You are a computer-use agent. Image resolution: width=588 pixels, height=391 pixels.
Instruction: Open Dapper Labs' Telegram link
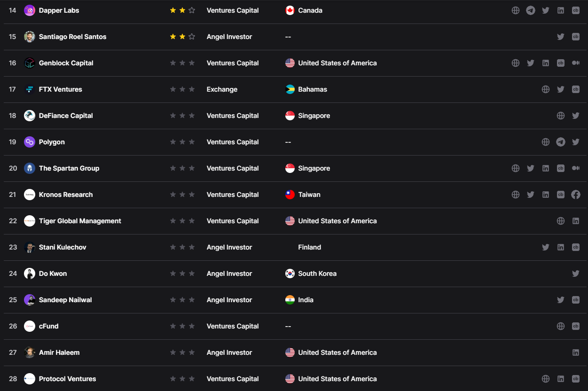(531, 10)
